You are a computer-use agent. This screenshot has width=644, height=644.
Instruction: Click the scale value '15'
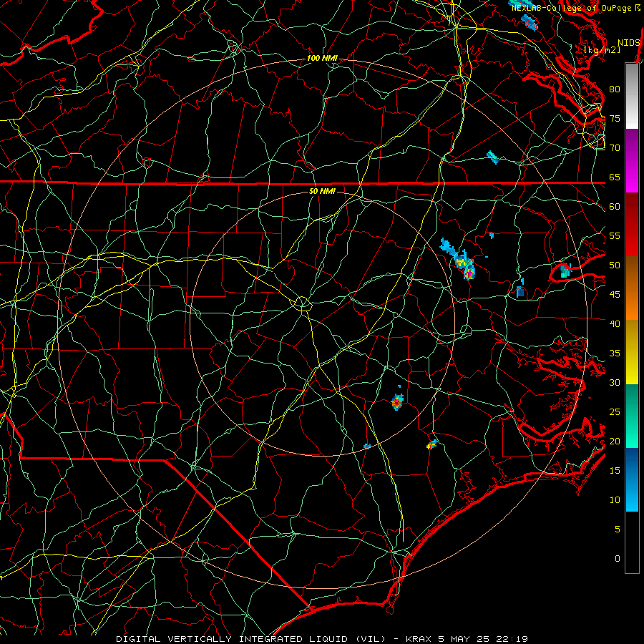click(615, 471)
